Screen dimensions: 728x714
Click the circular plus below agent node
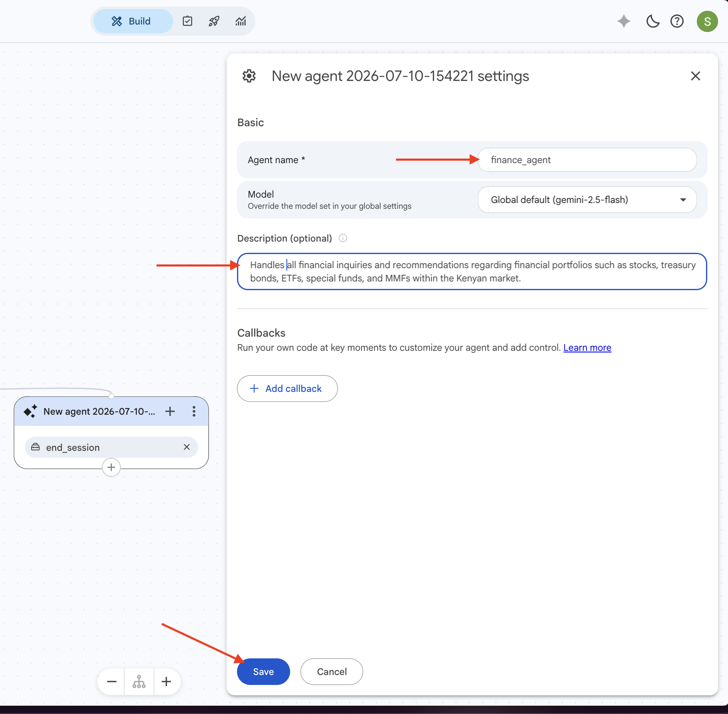[x=111, y=467]
